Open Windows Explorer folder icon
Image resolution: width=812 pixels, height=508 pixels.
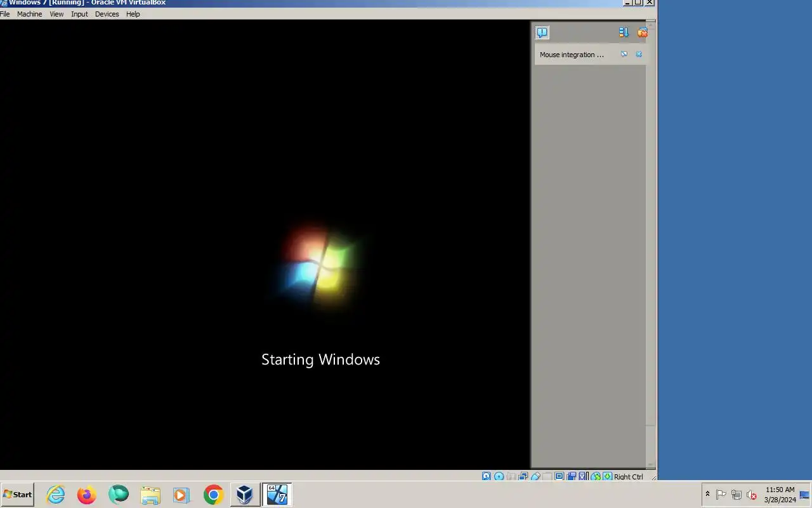coord(150,495)
